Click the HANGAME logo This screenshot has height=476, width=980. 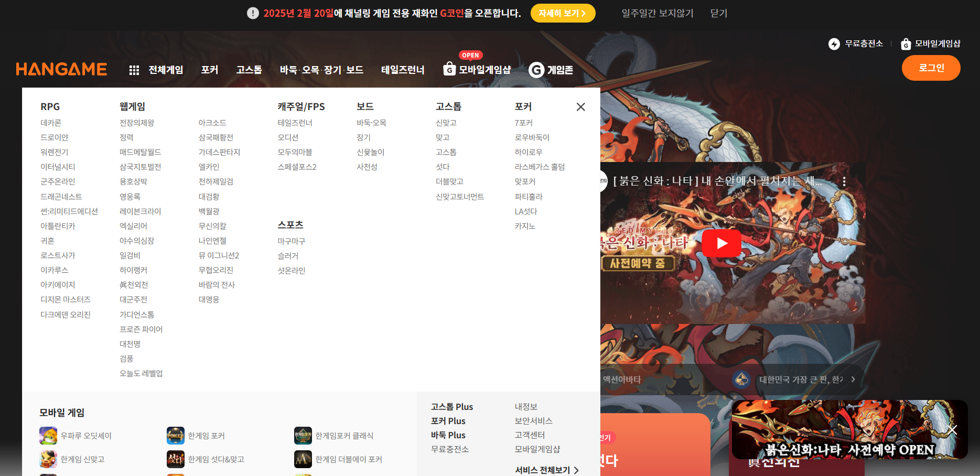[61, 68]
